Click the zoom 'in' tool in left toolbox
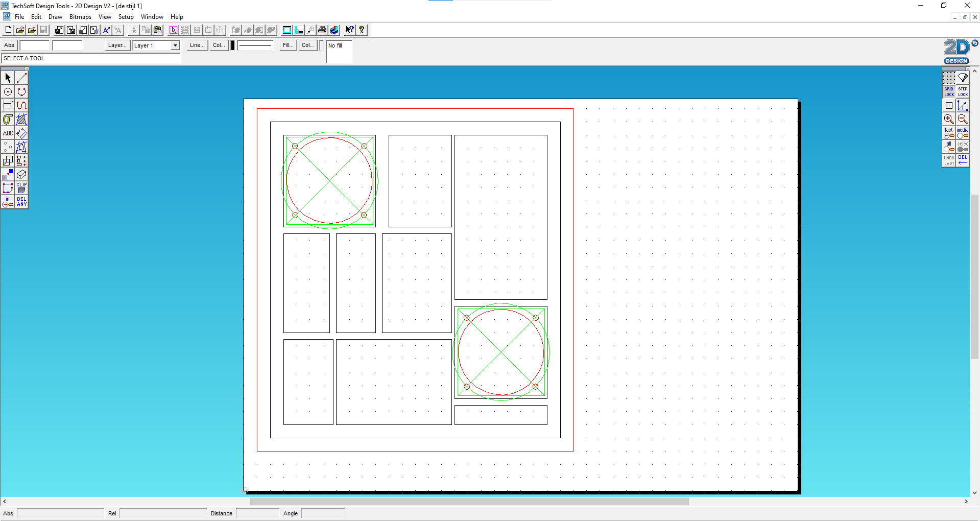Screen dimensions: 980x521 click(x=8, y=202)
